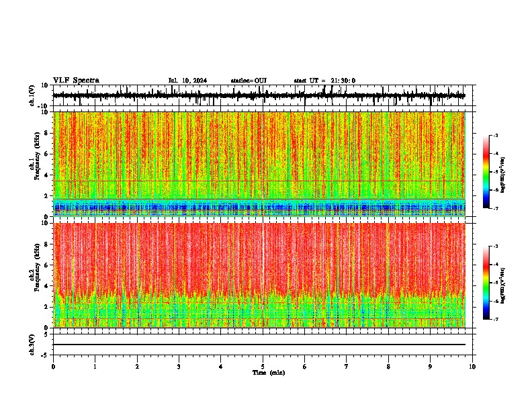Click the "8" kHz tick on ch.2 spectrogram axis
The image size is (532, 411).
(x=46, y=244)
